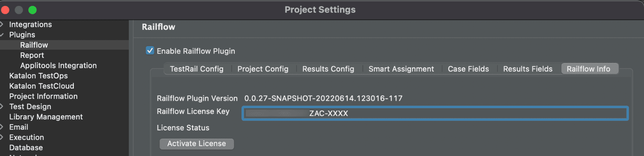Screen dimensions: 644x156
Task: Select Report under Plugins
Action: pyautogui.click(x=32, y=55)
